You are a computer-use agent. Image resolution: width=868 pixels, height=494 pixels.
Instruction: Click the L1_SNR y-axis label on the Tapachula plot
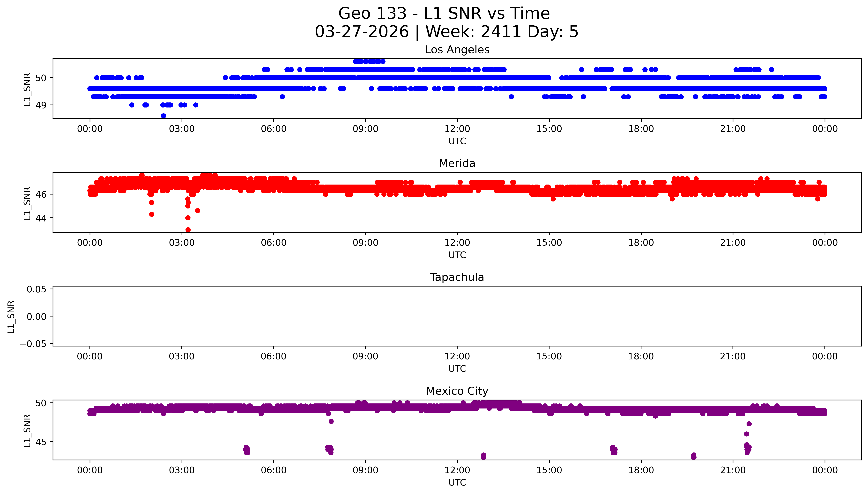pyautogui.click(x=11, y=317)
